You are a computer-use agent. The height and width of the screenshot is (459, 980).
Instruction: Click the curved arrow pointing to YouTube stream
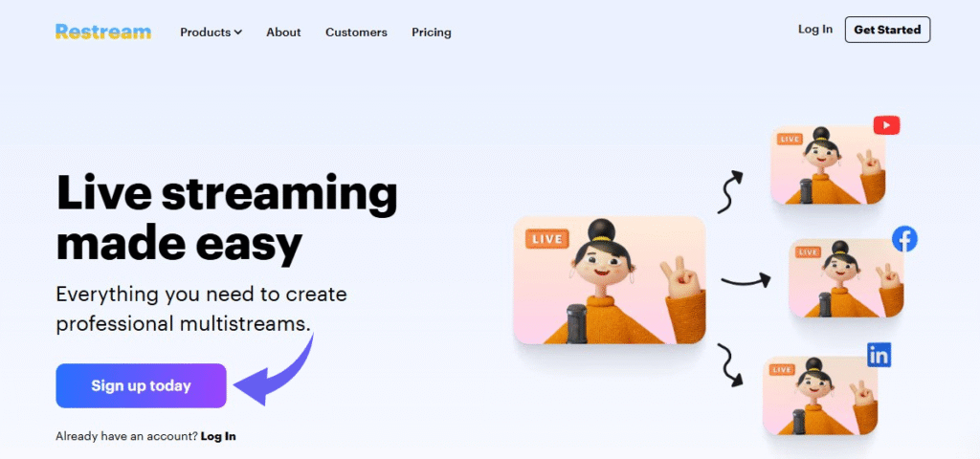click(x=730, y=191)
